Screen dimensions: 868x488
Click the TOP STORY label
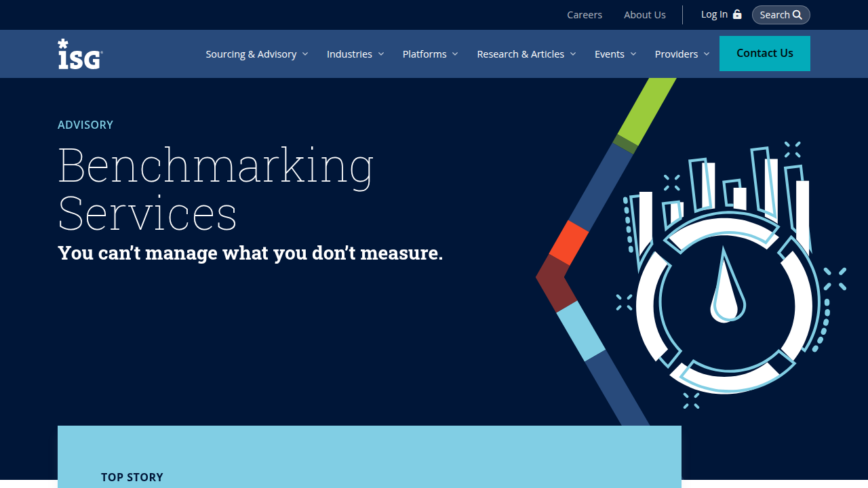click(x=132, y=477)
